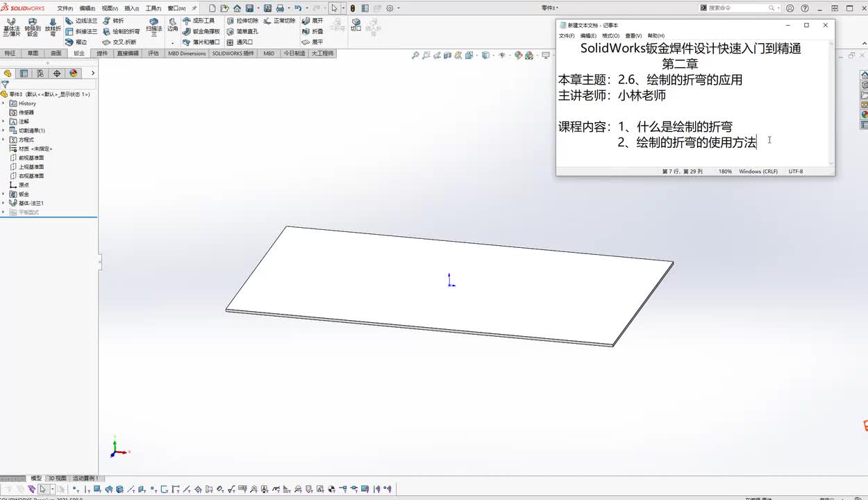Open the 格式(O) menu in Notepad

(611, 35)
